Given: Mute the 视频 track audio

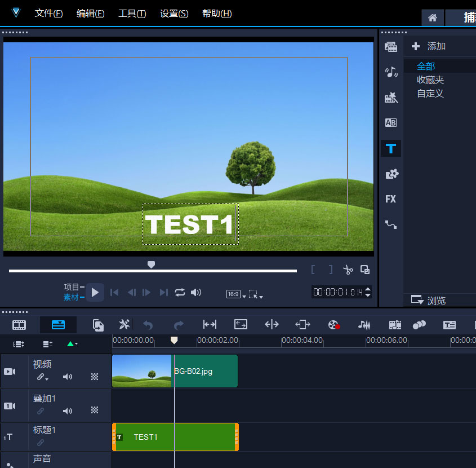Looking at the screenshot, I should point(68,377).
